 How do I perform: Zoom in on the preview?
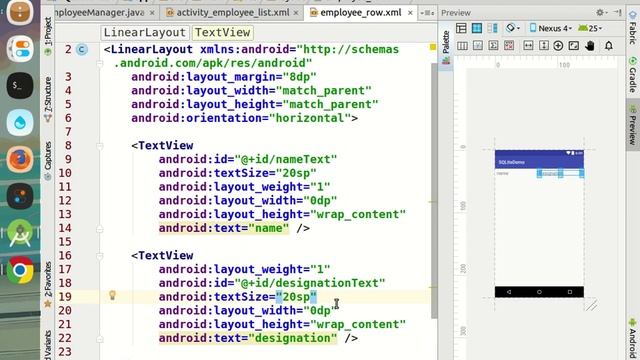click(558, 45)
